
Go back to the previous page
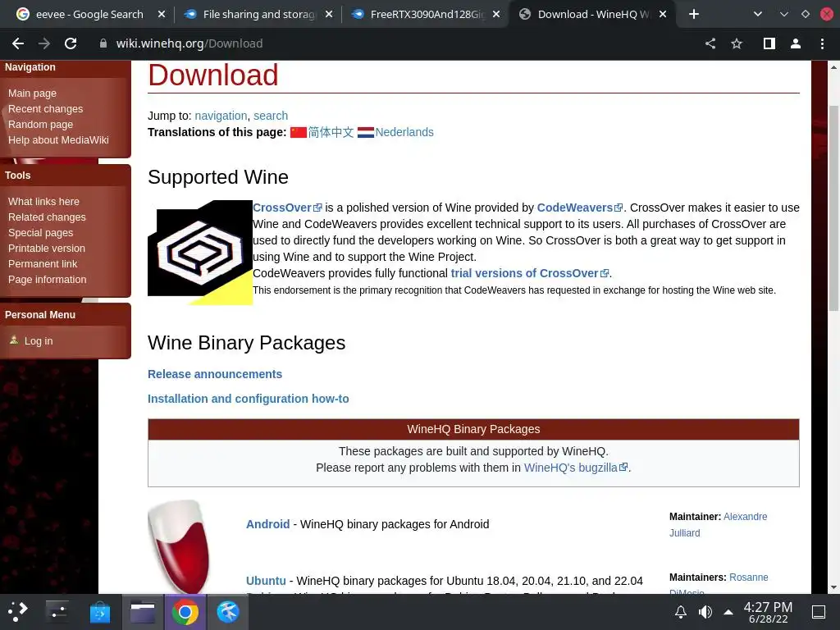18,44
